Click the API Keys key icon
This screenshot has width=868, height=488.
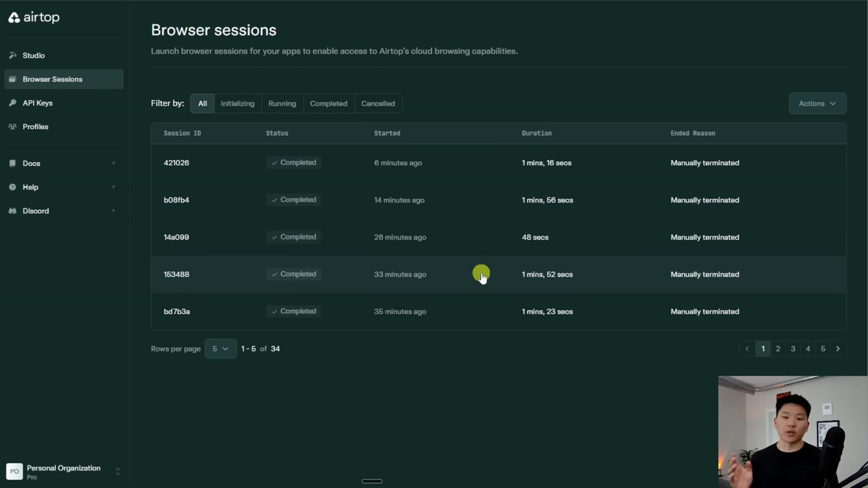click(12, 103)
